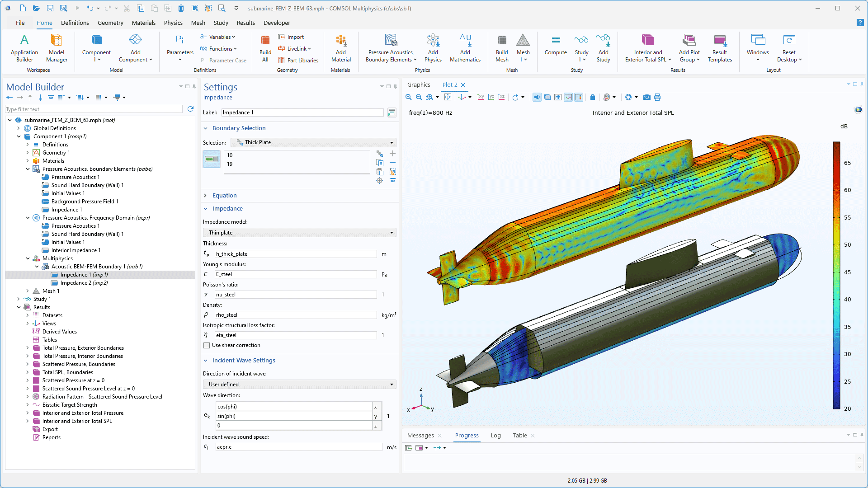Image resolution: width=868 pixels, height=488 pixels.
Task: Switch to the Graphics tab
Action: click(x=419, y=84)
